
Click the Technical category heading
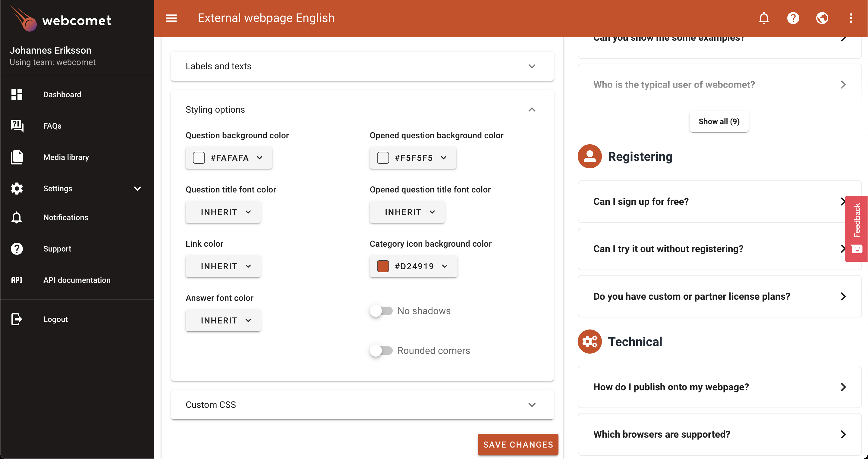click(x=635, y=342)
